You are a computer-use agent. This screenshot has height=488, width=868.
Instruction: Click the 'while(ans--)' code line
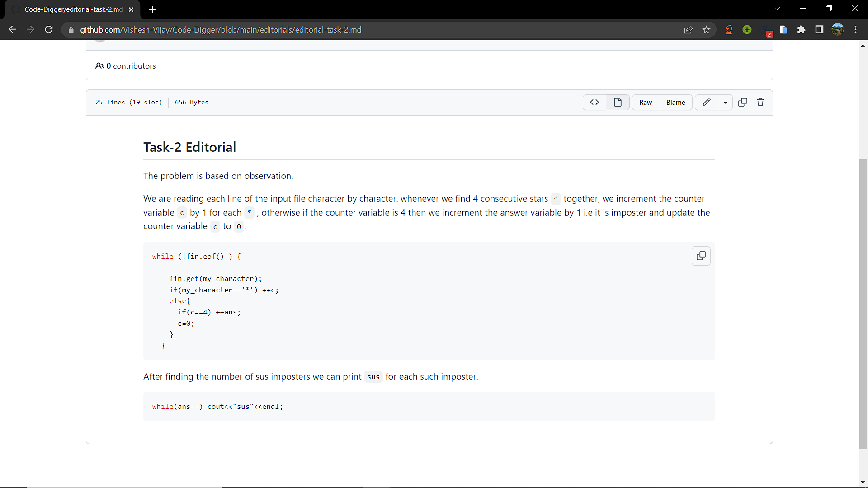point(217,407)
